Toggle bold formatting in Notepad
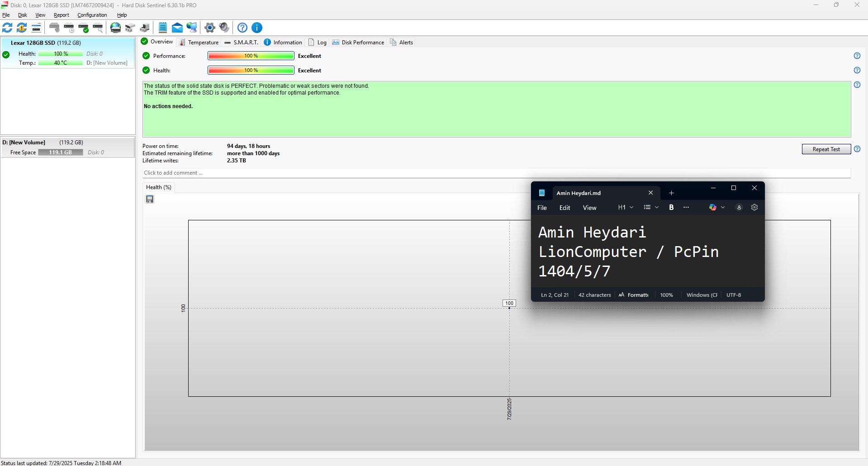The height and width of the screenshot is (466, 868). point(671,207)
